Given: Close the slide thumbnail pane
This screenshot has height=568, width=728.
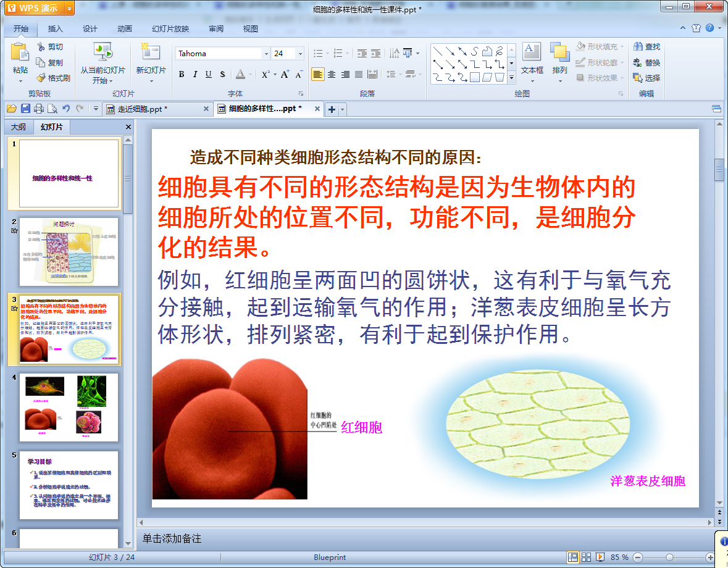Looking at the screenshot, I should pos(128,127).
